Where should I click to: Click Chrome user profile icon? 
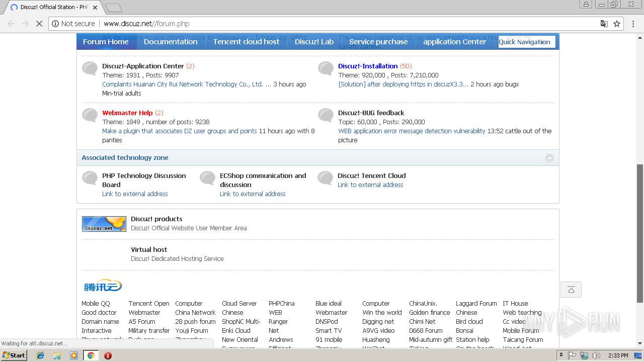point(586,5)
